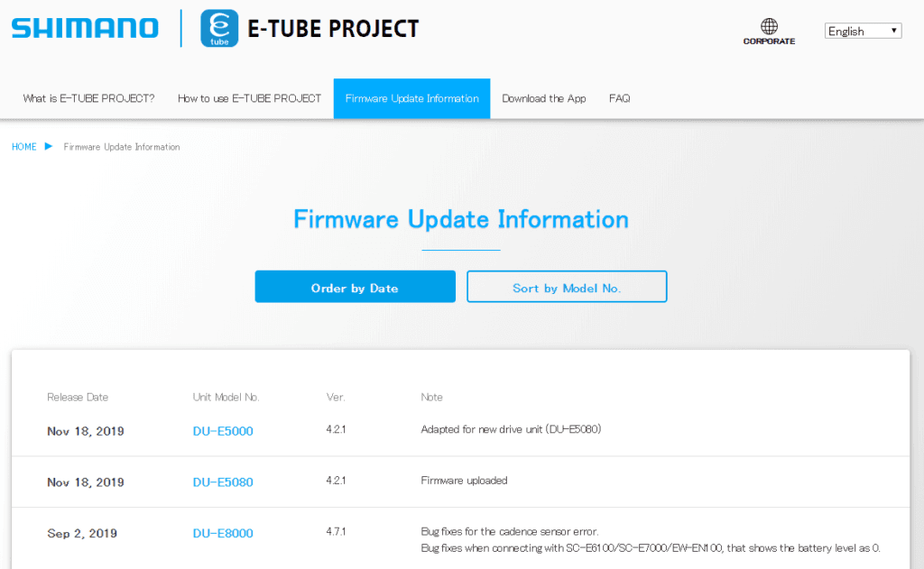
Task: Click the Order by Date button
Action: [x=355, y=286]
